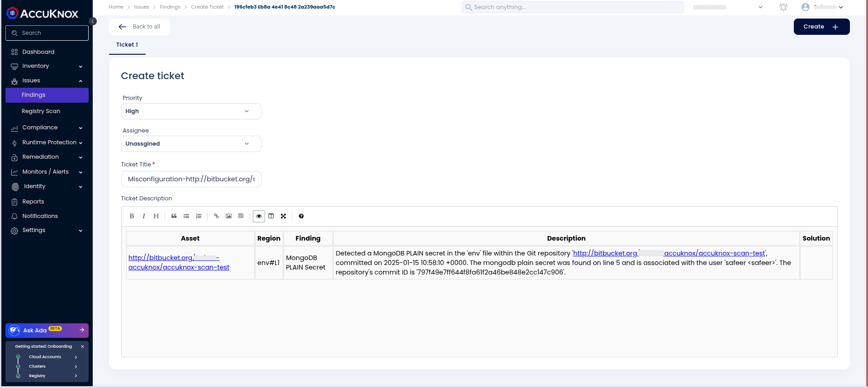This screenshot has height=388, width=868.
Task: Focus the sidebar Search field
Action: [x=47, y=33]
